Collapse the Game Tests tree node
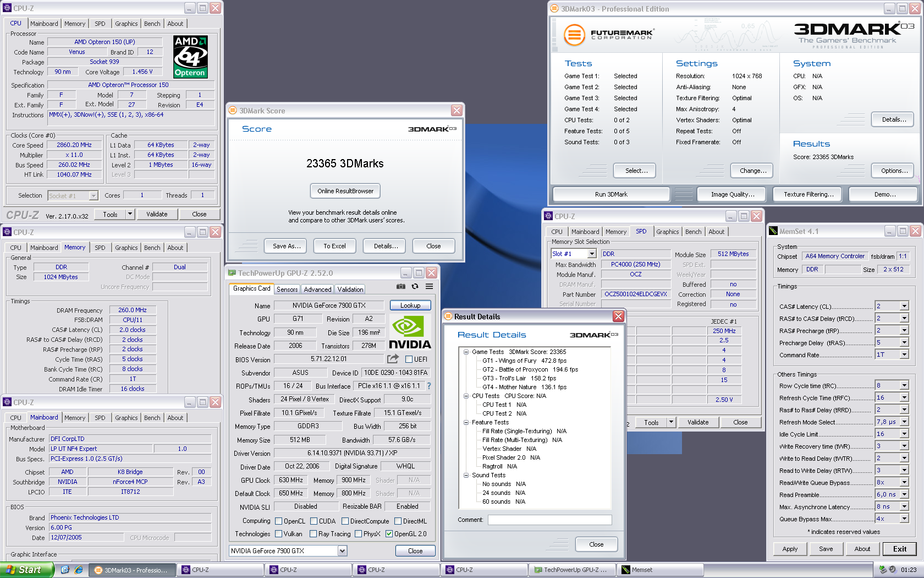Screen dimensions: 924x578 coord(466,352)
